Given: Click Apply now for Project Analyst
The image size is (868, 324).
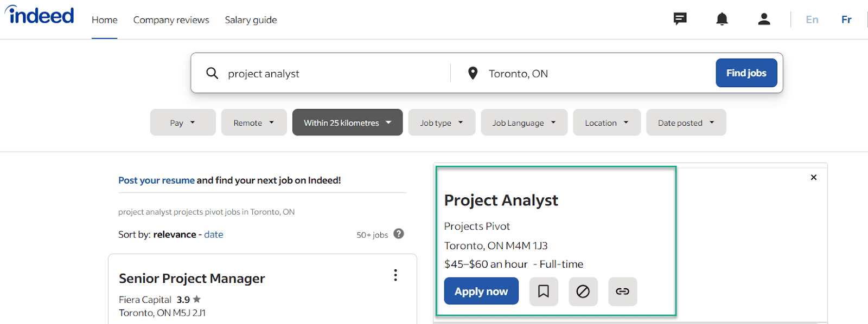Looking at the screenshot, I should tap(481, 291).
